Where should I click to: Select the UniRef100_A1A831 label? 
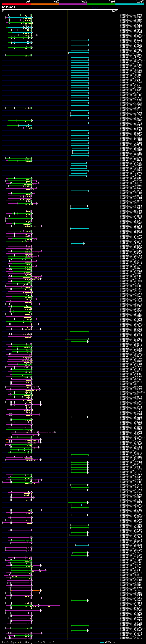coord(131,100)
